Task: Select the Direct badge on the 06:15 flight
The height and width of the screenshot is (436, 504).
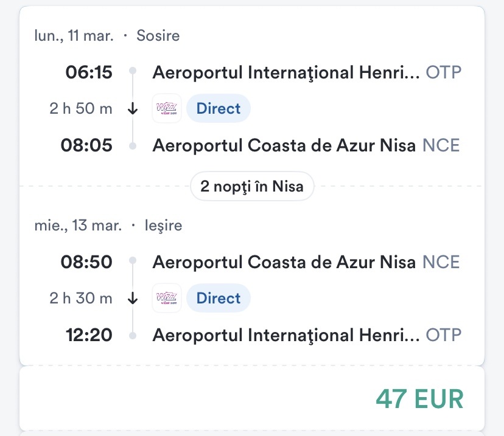Action: (219, 109)
